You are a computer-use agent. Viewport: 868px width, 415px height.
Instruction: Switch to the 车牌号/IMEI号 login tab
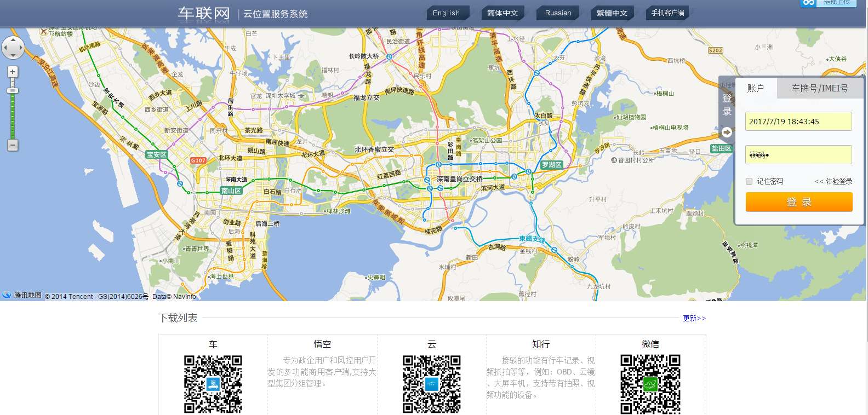tap(819, 88)
